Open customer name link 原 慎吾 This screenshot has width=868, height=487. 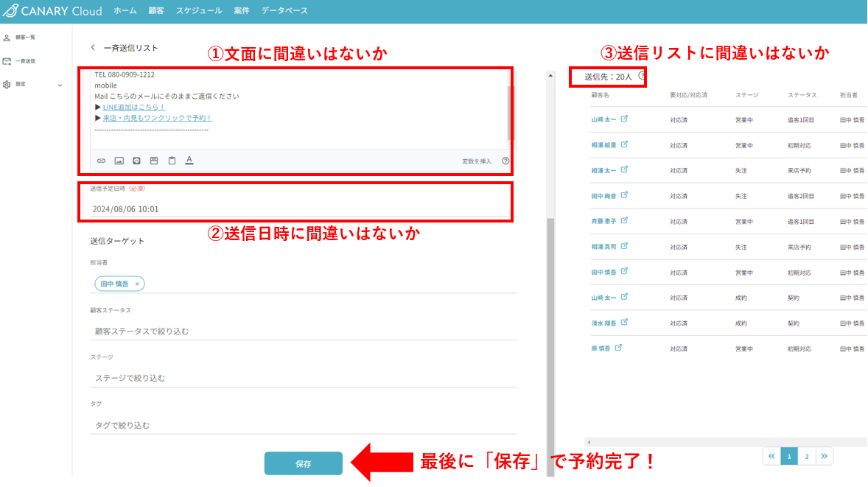601,348
